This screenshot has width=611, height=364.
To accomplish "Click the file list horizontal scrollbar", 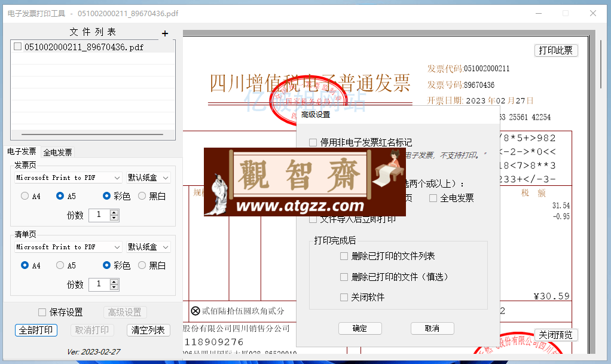I will pos(92,134).
